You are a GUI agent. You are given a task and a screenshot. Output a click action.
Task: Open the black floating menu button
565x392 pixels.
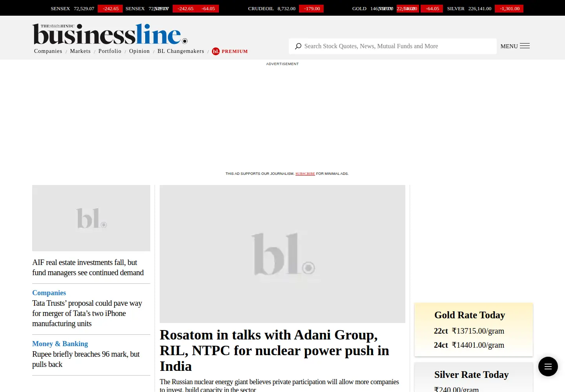pyautogui.click(x=548, y=367)
